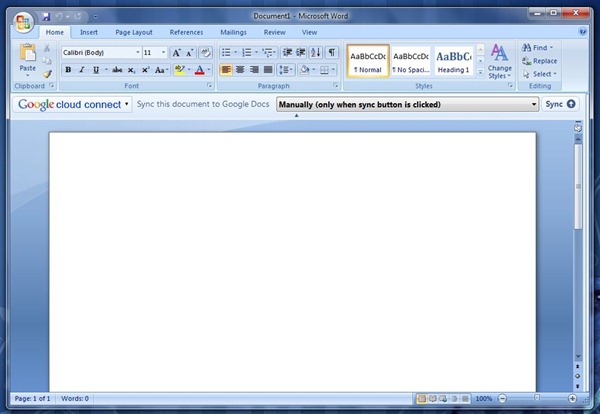Click the Change Styles icon

(x=500, y=58)
